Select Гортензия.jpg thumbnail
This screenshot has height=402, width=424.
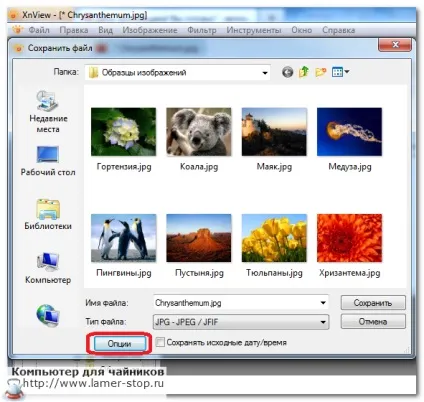[123, 132]
